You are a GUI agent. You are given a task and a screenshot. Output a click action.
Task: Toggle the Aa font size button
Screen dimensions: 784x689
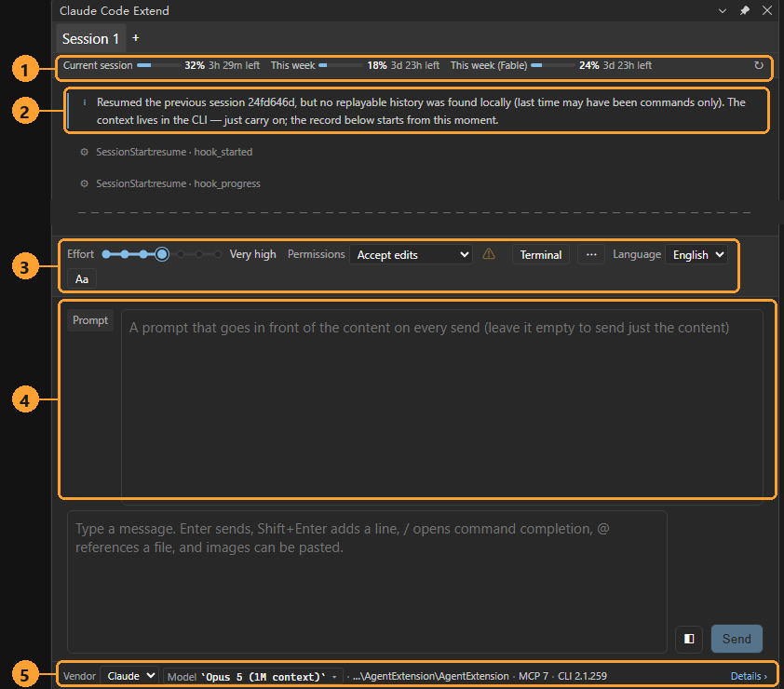tap(82, 279)
